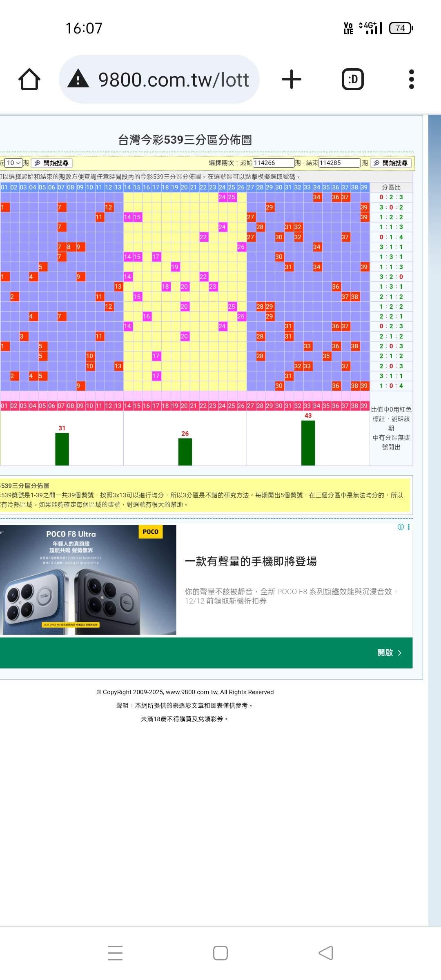
Task: Click header number 07 below the grid
Action: pyautogui.click(x=61, y=406)
